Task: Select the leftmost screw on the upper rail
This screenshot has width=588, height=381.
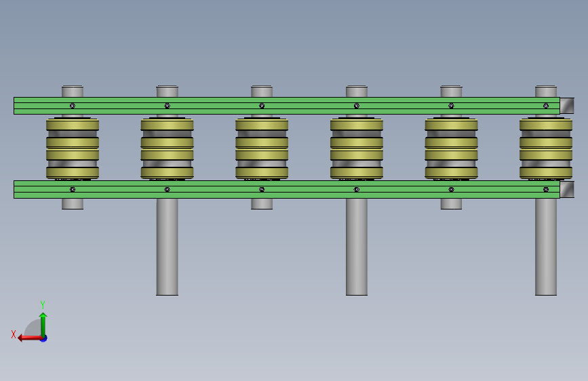Action: coord(73,106)
